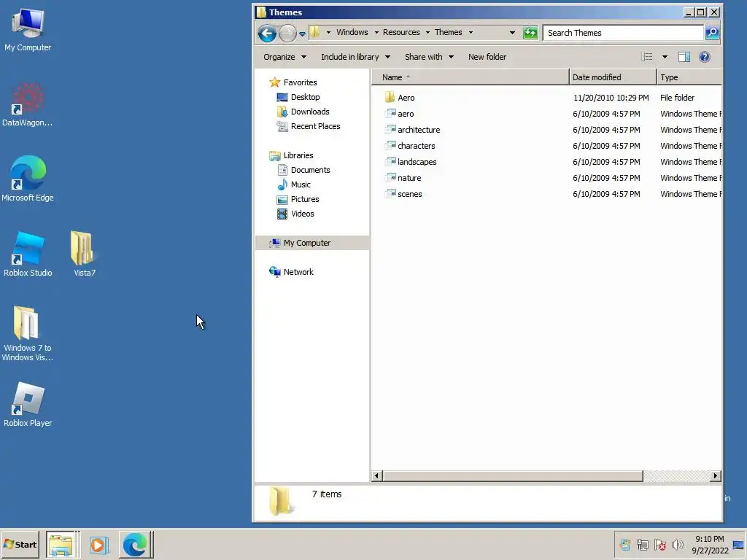
Task: Select the Microsoft Edge desktop shortcut
Action: (28, 179)
